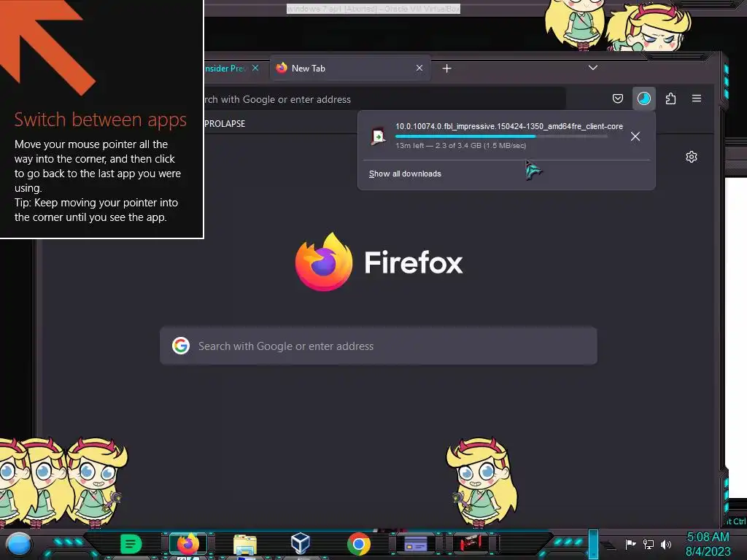The image size is (747, 560).
Task: Expand the list all tabs chevron
Action: tap(592, 68)
